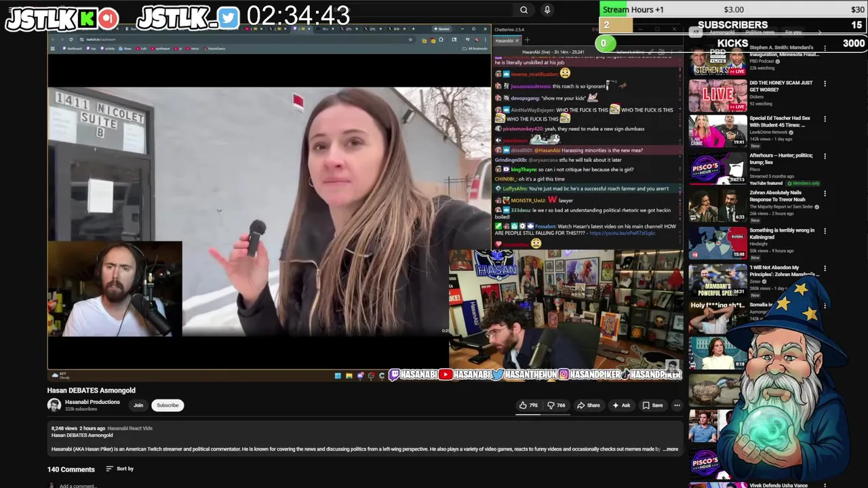Open the Mamdani's Powerful Speech thumbnail
This screenshot has height=488, width=868.
pyautogui.click(x=717, y=281)
